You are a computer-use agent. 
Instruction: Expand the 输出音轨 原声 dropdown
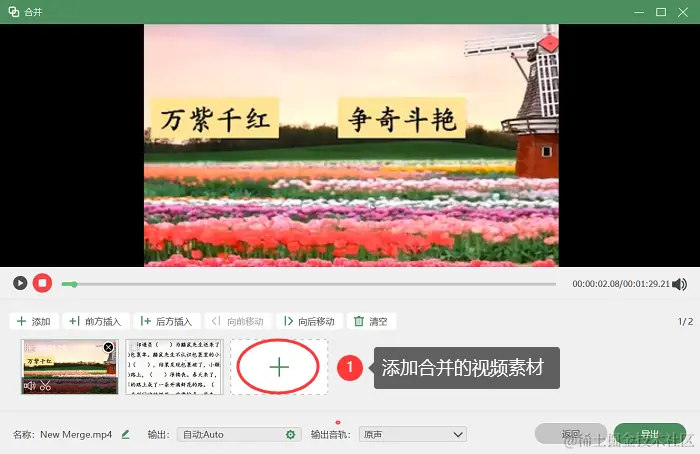(413, 434)
